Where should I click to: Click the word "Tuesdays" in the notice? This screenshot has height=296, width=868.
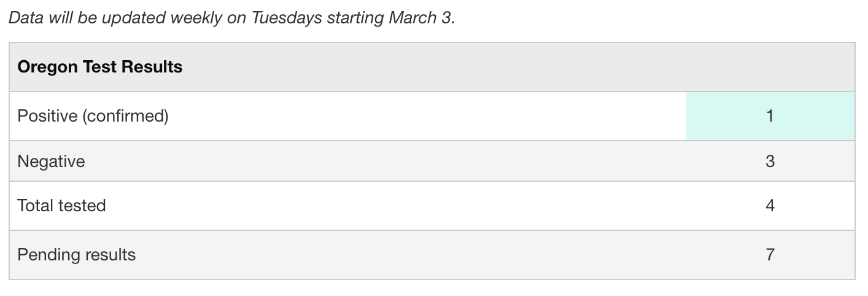pyautogui.click(x=285, y=17)
